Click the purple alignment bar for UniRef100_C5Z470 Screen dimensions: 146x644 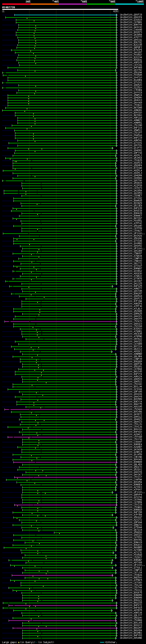coord(61,321)
